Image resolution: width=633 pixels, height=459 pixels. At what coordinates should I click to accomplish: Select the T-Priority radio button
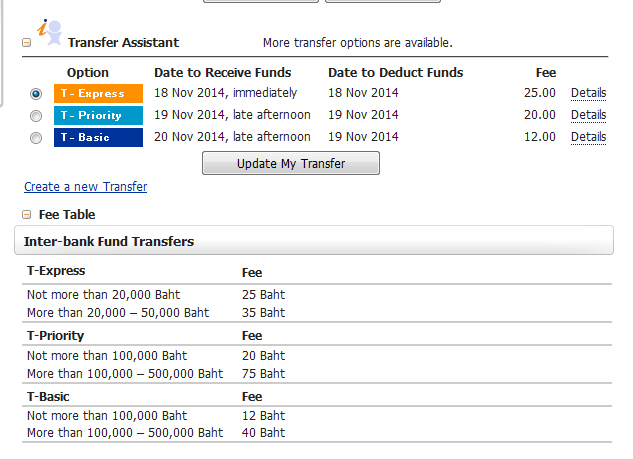(36, 116)
